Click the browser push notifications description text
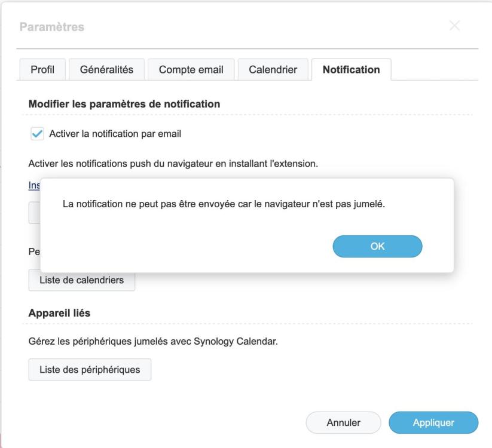The height and width of the screenshot is (448, 492). [172, 163]
